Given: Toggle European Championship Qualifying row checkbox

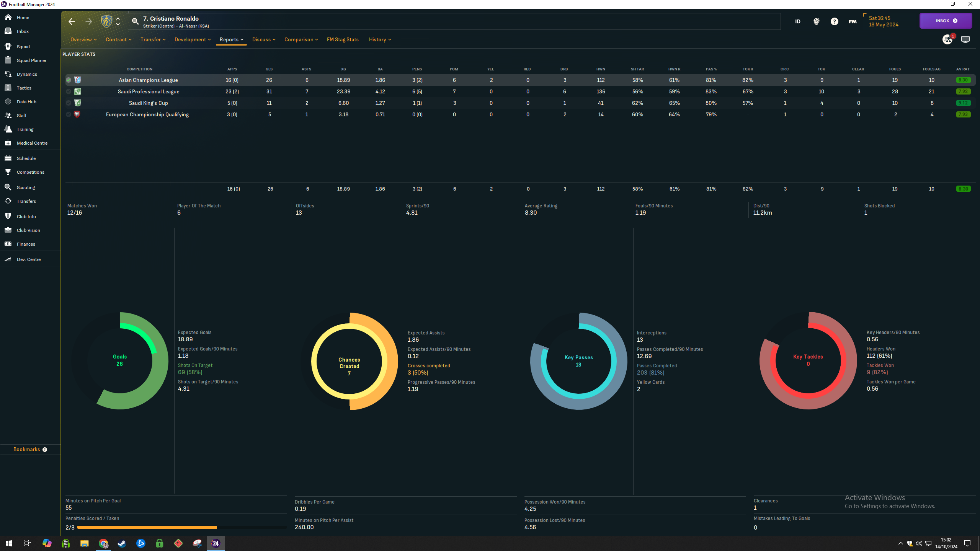Looking at the screenshot, I should tap(69, 114).
